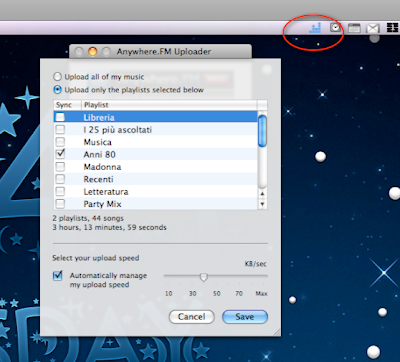Open the calendar window icon in menu bar
Image resolution: width=400 pixels, height=362 pixels.
pos(354,28)
